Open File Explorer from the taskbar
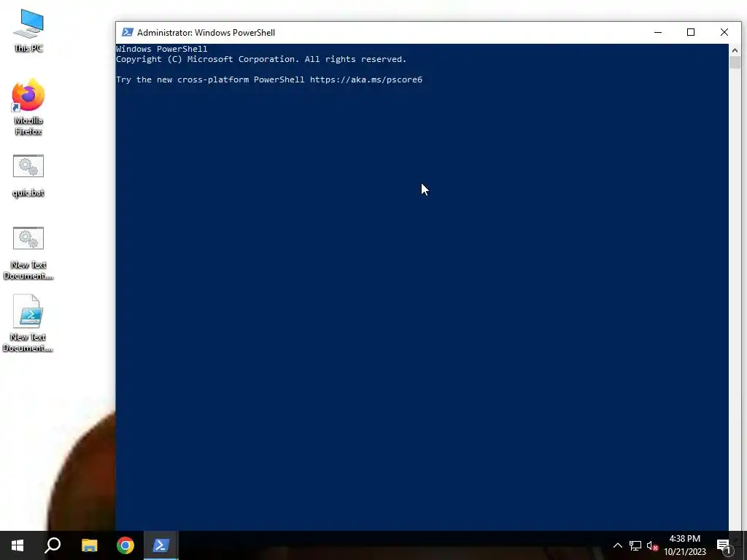 (x=90, y=545)
